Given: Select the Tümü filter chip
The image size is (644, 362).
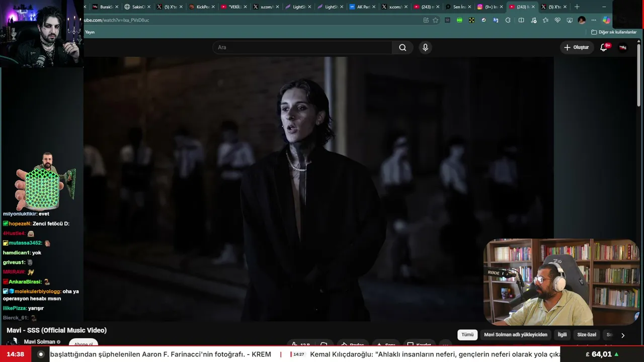Looking at the screenshot, I should coord(467,335).
